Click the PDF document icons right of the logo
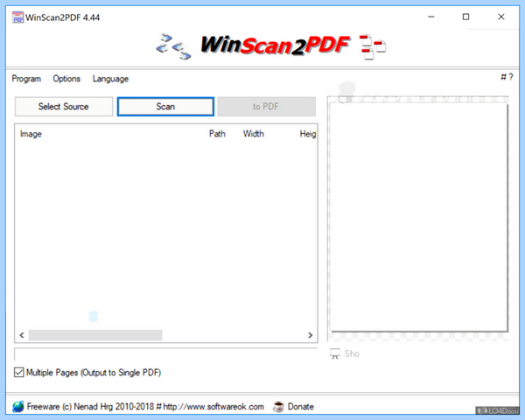The width and height of the screenshot is (525, 420). point(373,47)
